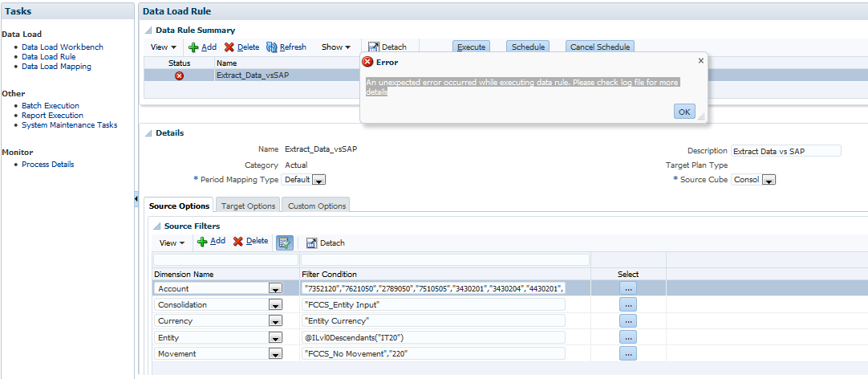Click the Filter Condition column header
868x379 pixels.
click(329, 275)
